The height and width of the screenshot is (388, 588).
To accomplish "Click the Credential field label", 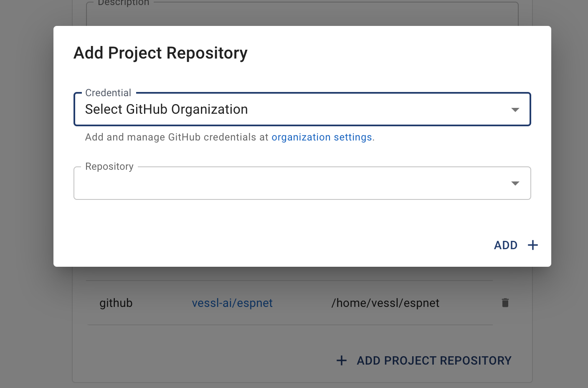I will (x=108, y=93).
